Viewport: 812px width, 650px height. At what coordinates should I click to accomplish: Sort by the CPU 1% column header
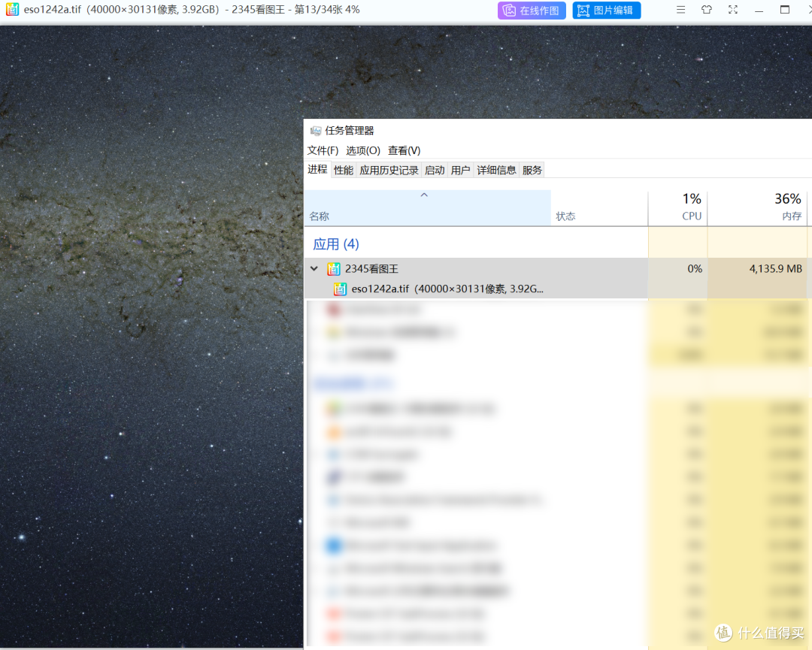click(678, 208)
